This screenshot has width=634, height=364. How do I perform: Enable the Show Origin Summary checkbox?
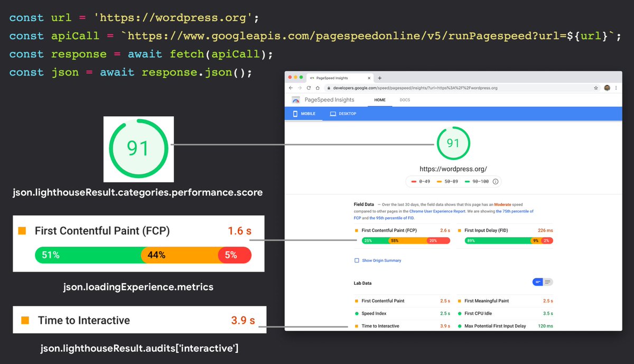pos(356,260)
